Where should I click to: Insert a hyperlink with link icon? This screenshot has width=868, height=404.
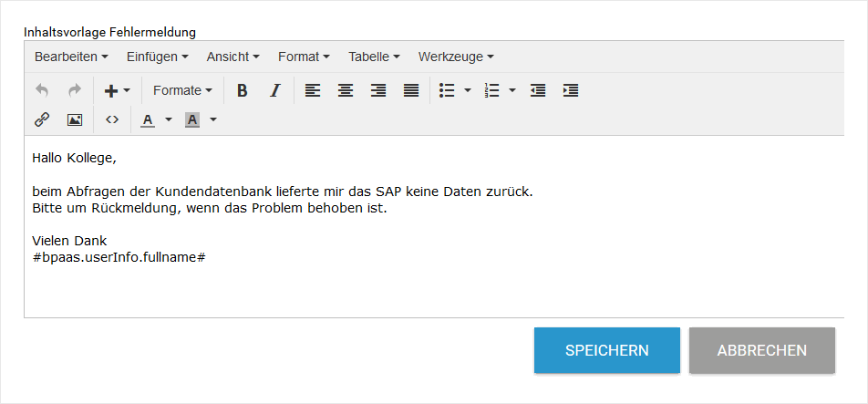click(x=42, y=119)
